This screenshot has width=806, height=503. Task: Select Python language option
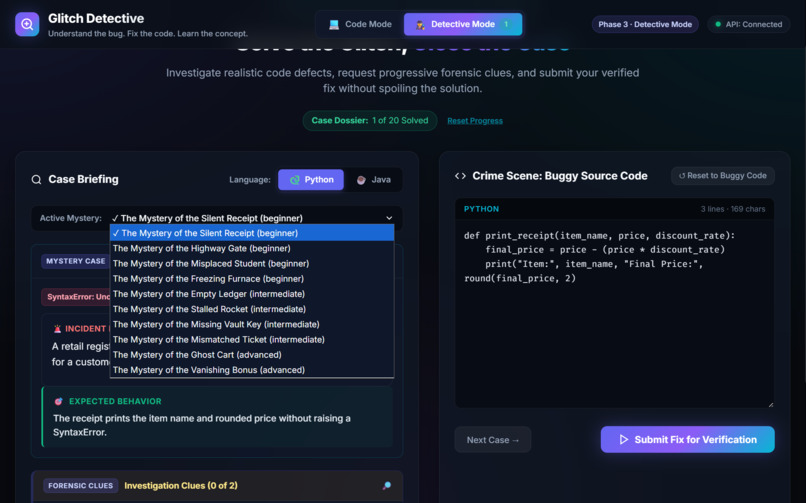[x=310, y=180]
